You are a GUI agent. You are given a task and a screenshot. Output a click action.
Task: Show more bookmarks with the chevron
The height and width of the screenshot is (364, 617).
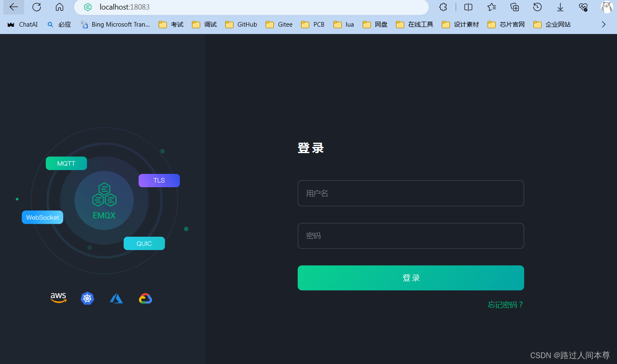coord(604,25)
